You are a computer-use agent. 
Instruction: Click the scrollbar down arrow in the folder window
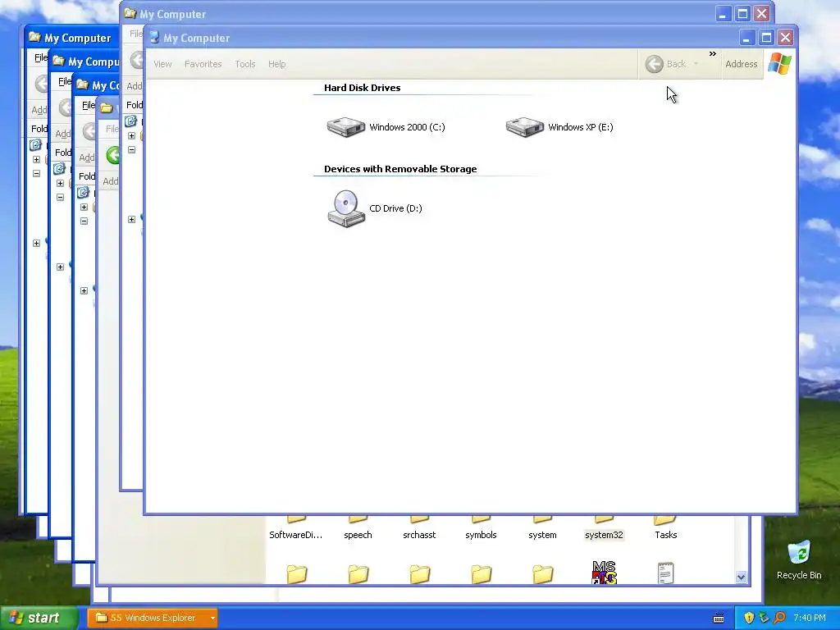click(x=741, y=577)
